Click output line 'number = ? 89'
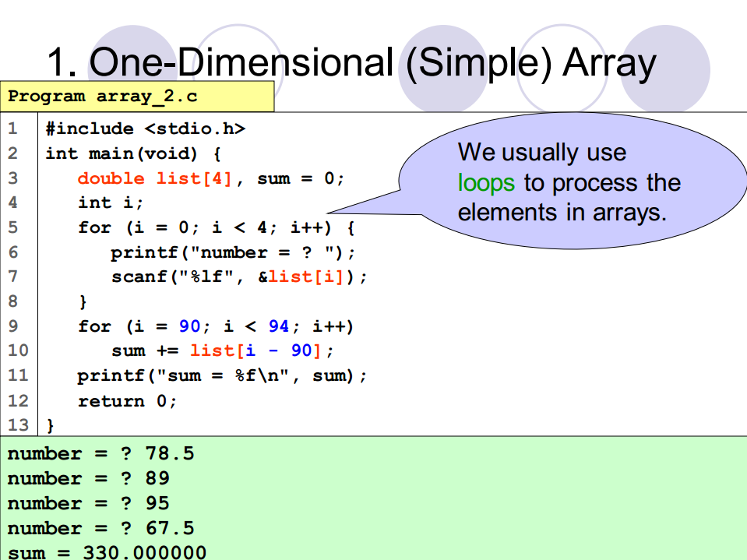747x560 pixels. click(89, 478)
